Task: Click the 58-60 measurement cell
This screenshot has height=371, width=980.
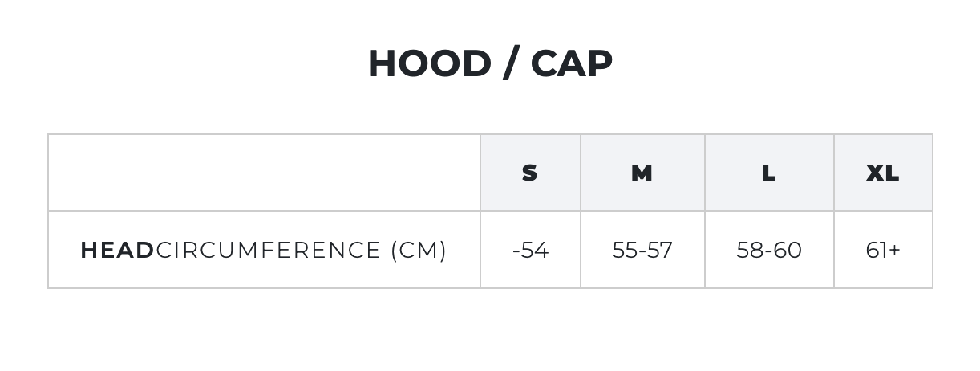Action: (x=769, y=250)
